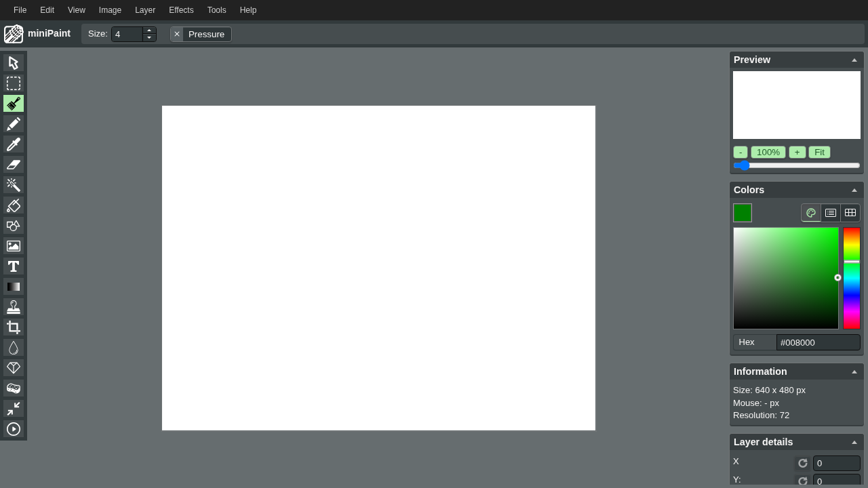Collapse the Layer details panel
The image size is (868, 488).
(854, 443)
